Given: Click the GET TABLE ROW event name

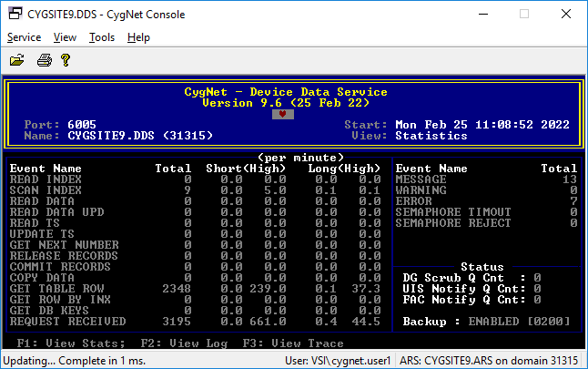Looking at the screenshot, I should 56,288.
